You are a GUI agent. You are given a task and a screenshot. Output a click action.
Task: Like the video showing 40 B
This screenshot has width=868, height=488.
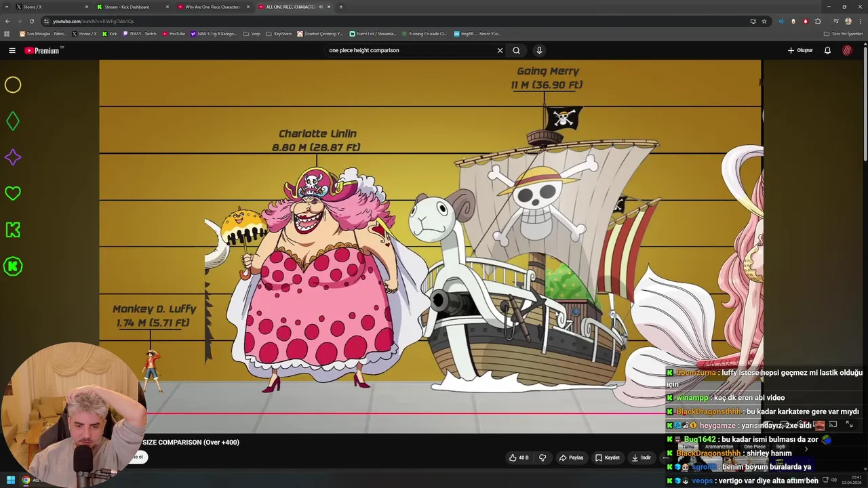click(519, 457)
